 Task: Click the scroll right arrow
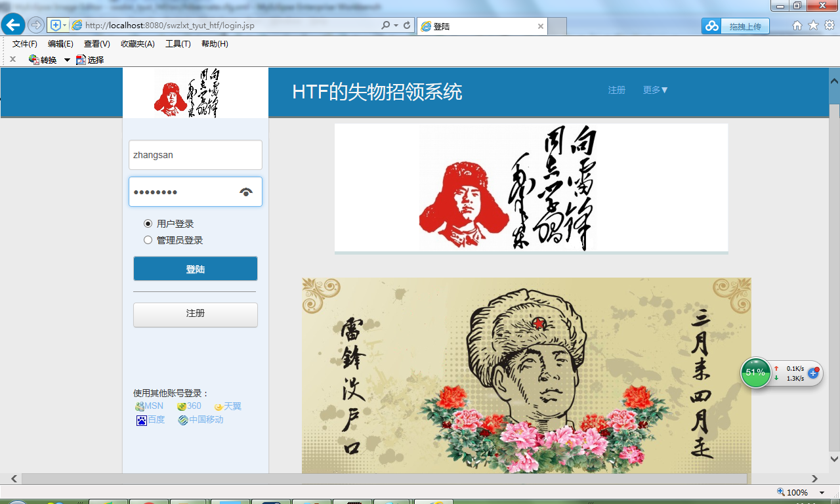[815, 479]
